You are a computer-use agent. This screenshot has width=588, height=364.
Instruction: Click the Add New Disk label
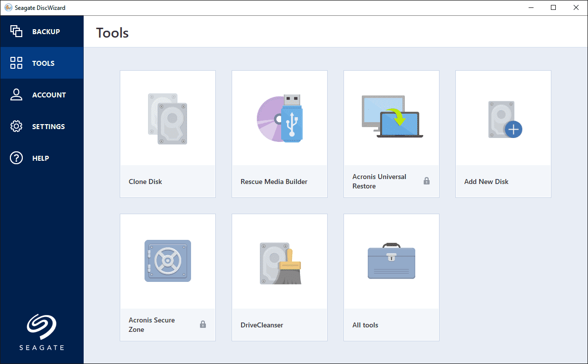tap(486, 182)
